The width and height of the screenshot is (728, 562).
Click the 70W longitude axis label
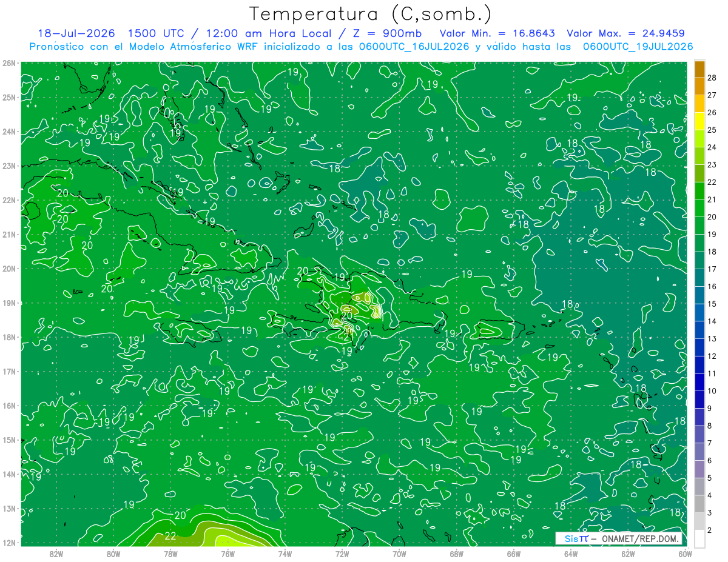pyautogui.click(x=399, y=553)
